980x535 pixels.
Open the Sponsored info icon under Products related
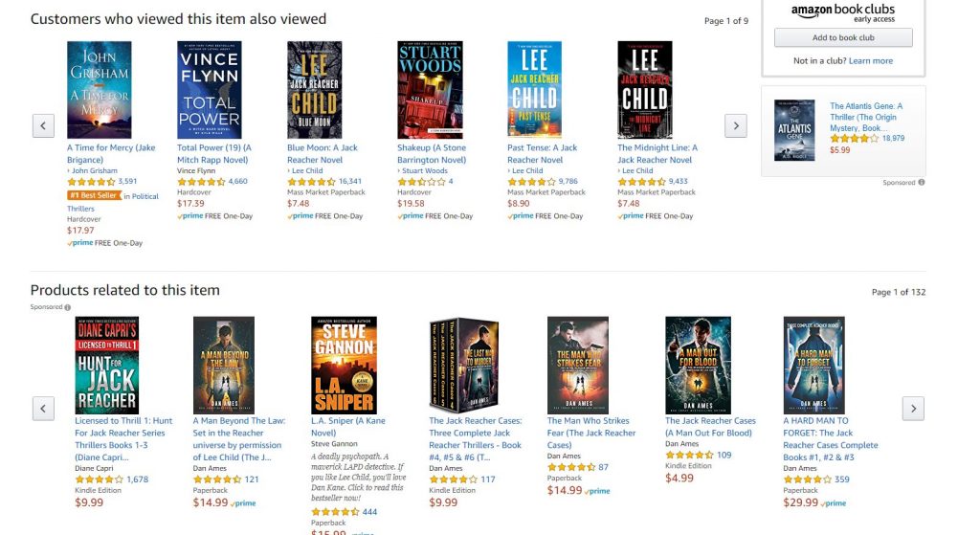point(68,307)
